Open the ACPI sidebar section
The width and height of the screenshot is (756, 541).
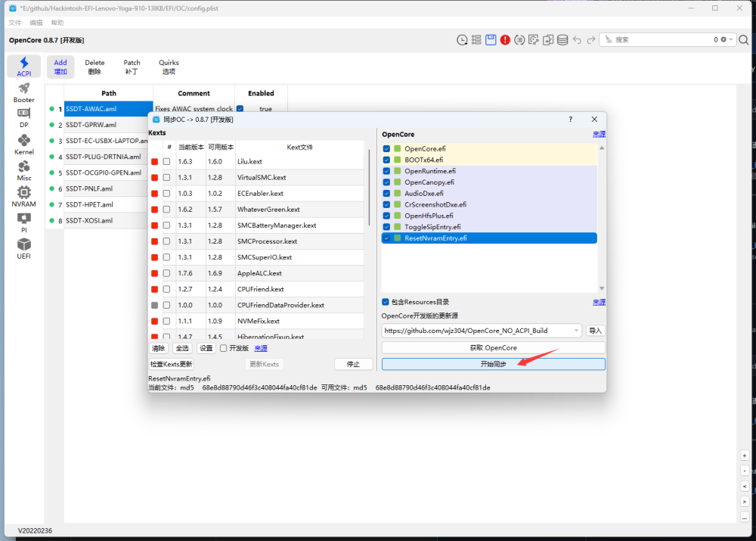click(23, 67)
